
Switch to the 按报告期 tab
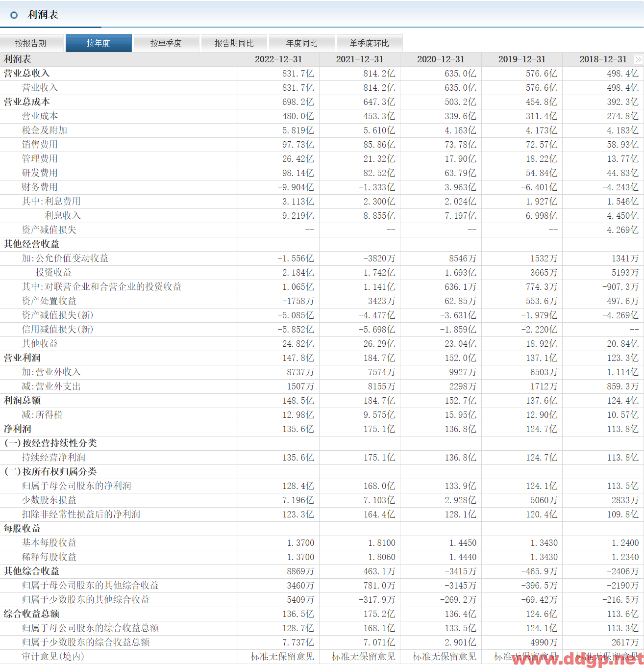pyautogui.click(x=31, y=43)
